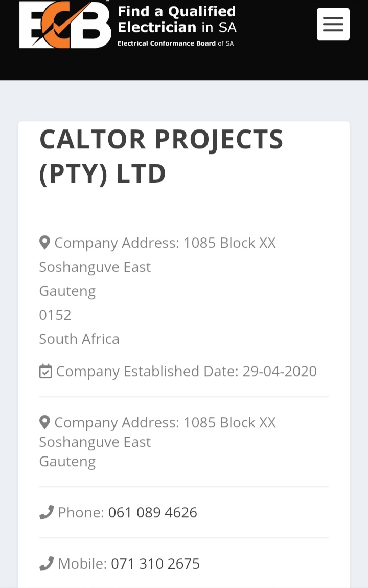Call the phone number 061 089 4626
The height and width of the screenshot is (588, 368).
pyautogui.click(x=152, y=512)
